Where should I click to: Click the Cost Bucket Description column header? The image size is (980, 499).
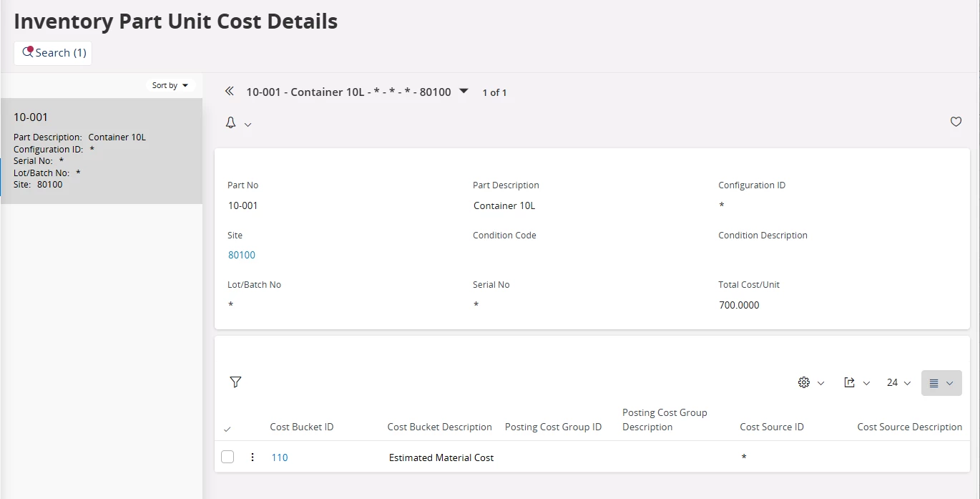pyautogui.click(x=439, y=427)
